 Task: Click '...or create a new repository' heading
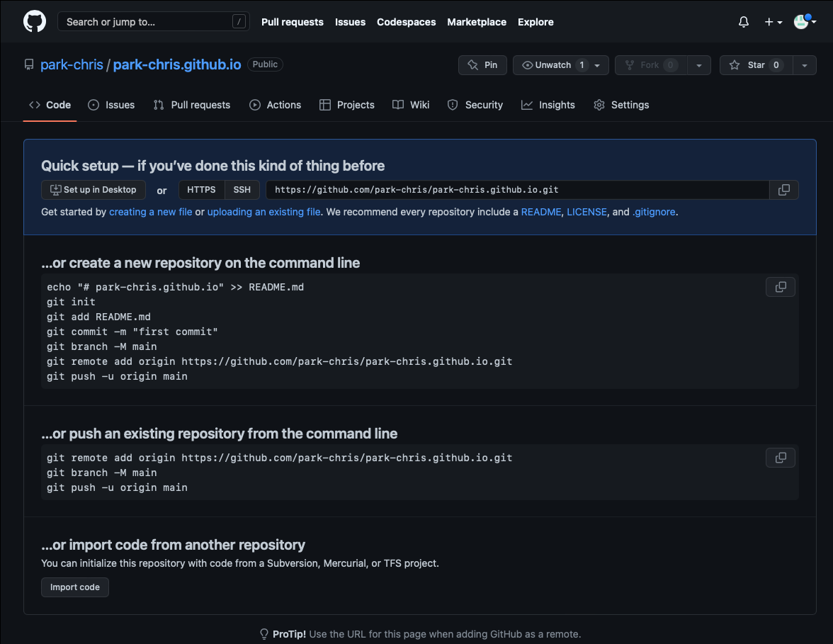click(x=201, y=263)
